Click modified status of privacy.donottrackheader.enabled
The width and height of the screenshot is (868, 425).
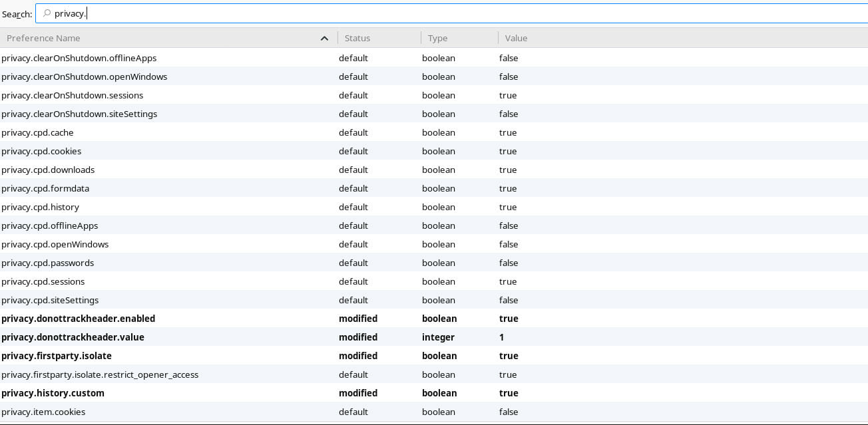358,319
